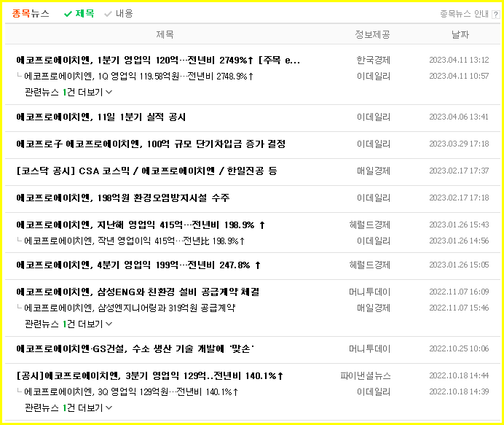Toggle the 제목 search filter checkbox

79,14
